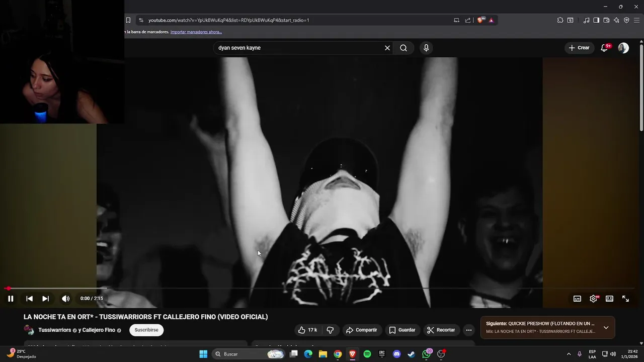Mute the video volume
The height and width of the screenshot is (362, 644).
pyautogui.click(x=66, y=299)
